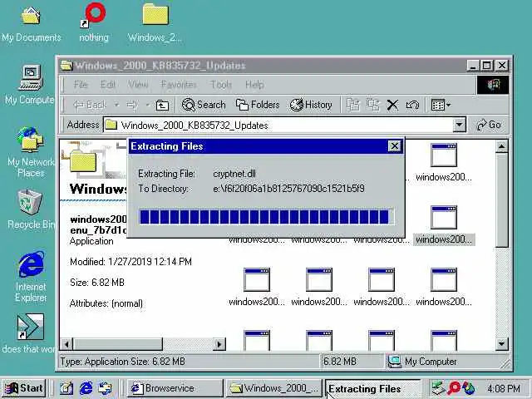532x399 pixels.
Task: Expand the Back history dropdown arrow
Action: (116, 105)
